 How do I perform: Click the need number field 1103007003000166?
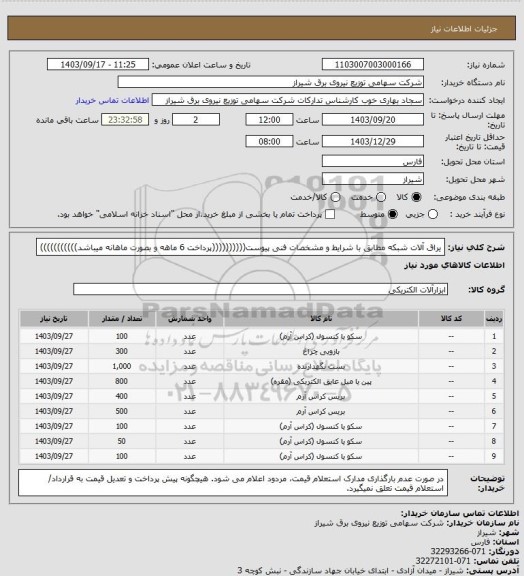coord(373,65)
